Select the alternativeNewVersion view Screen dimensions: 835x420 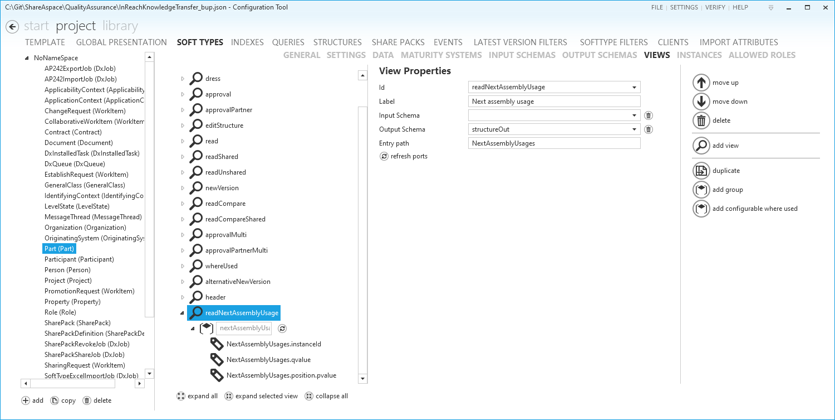click(238, 282)
